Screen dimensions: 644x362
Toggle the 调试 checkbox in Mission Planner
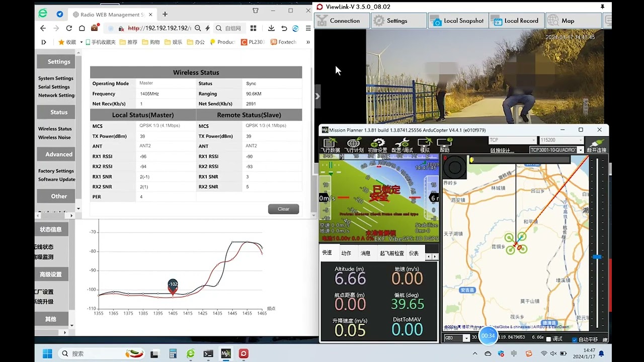click(548, 339)
